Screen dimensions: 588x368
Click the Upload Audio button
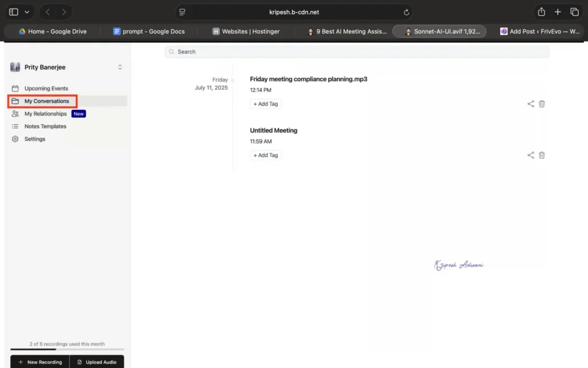pos(96,362)
